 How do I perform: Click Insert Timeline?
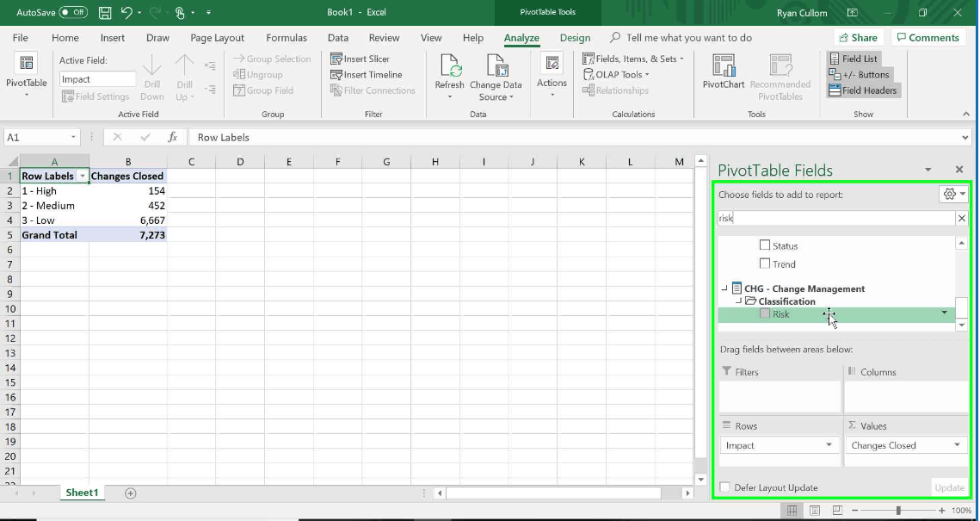coord(367,74)
